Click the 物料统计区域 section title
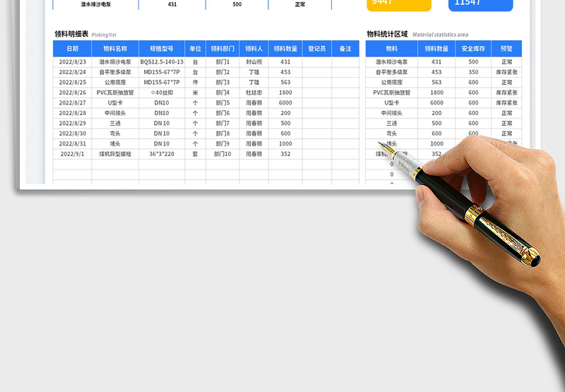Image resolution: width=565 pixels, height=392 pixels. click(x=387, y=34)
